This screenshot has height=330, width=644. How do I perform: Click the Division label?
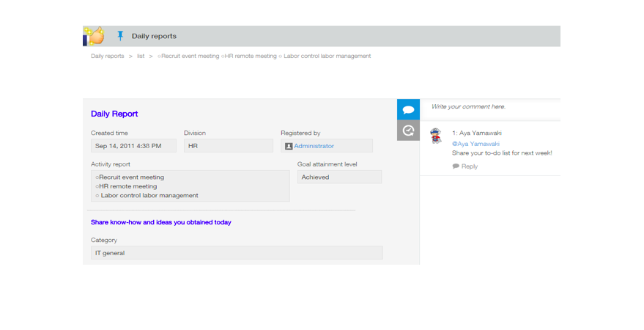[x=195, y=133]
